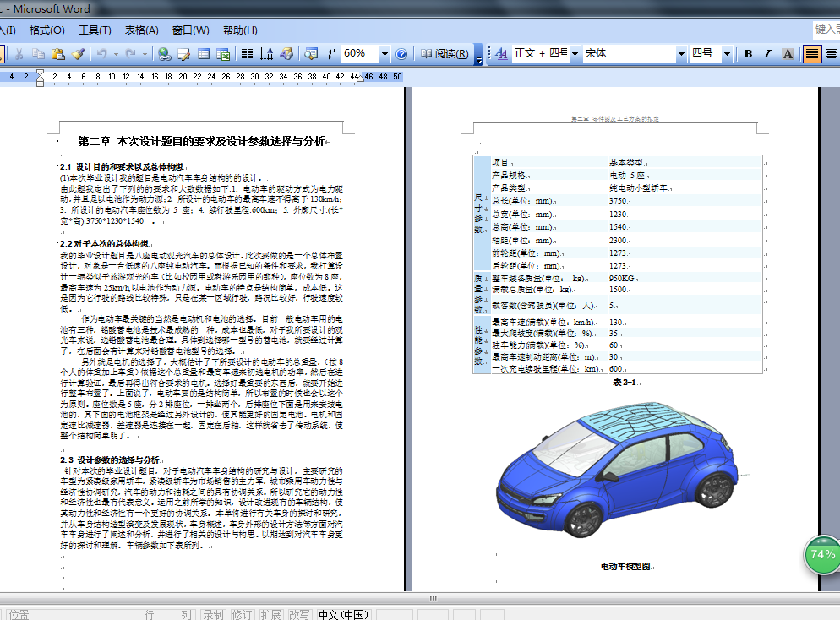Click the indent marker on ruler

(41, 79)
